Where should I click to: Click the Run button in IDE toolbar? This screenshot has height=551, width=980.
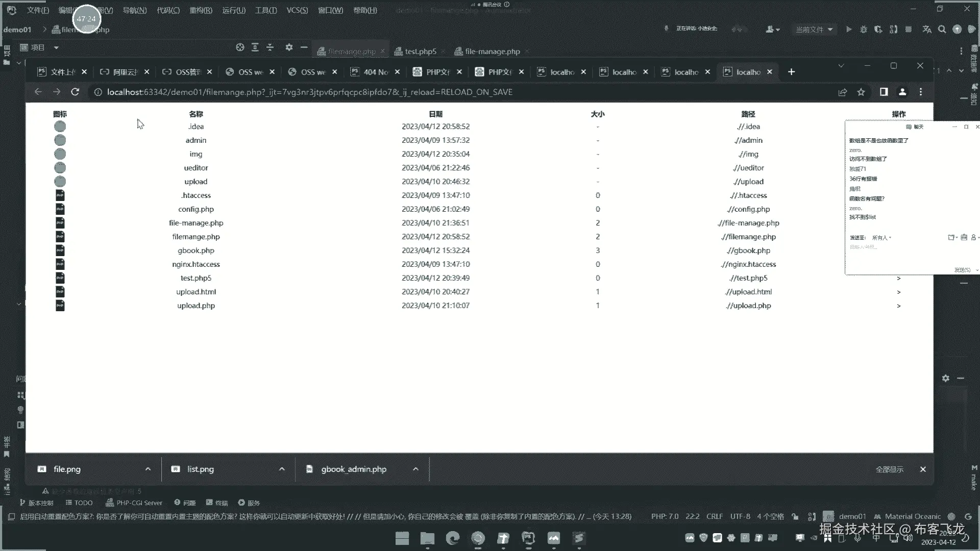click(x=848, y=30)
